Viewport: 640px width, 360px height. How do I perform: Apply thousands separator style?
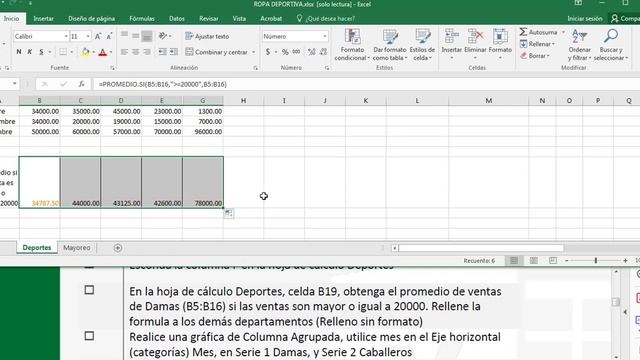pyautogui.click(x=297, y=52)
